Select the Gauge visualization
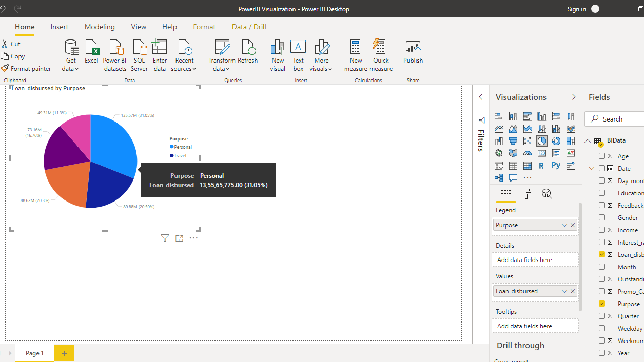 pos(528,153)
